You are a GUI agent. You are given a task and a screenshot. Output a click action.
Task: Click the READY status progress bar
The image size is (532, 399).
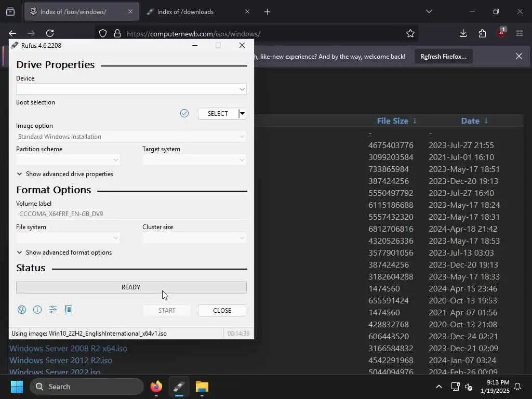click(x=131, y=287)
